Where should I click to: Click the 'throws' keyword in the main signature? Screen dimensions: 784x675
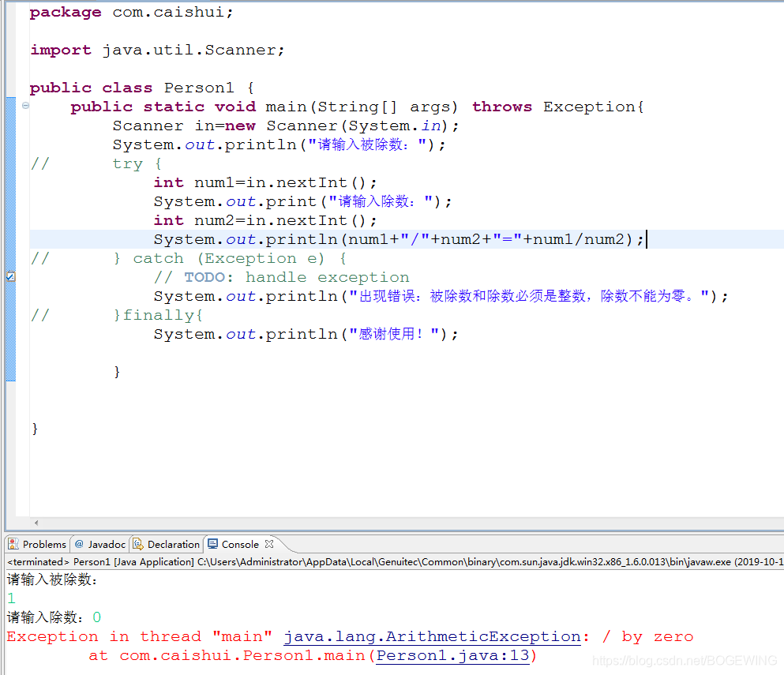tap(502, 107)
